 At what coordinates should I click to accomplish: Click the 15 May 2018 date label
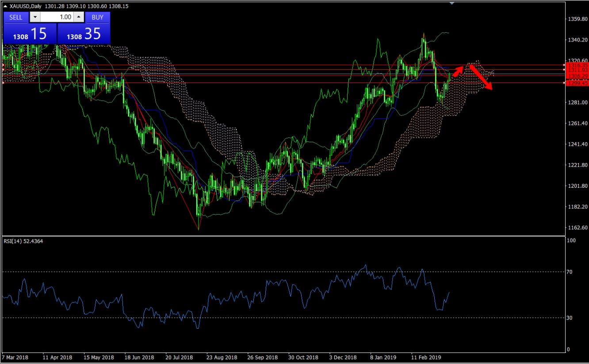click(99, 357)
